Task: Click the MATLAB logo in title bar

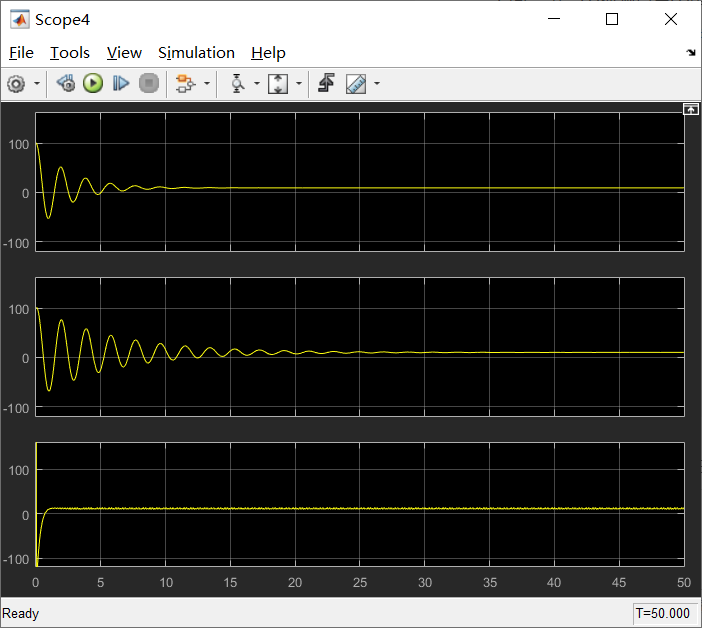Action: 20,20
